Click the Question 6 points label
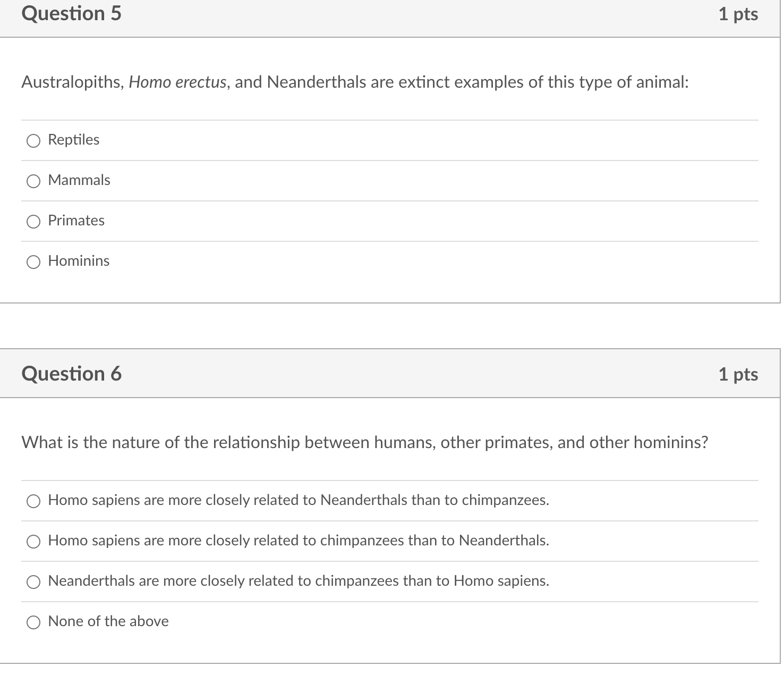784x691 pixels. 738,374
